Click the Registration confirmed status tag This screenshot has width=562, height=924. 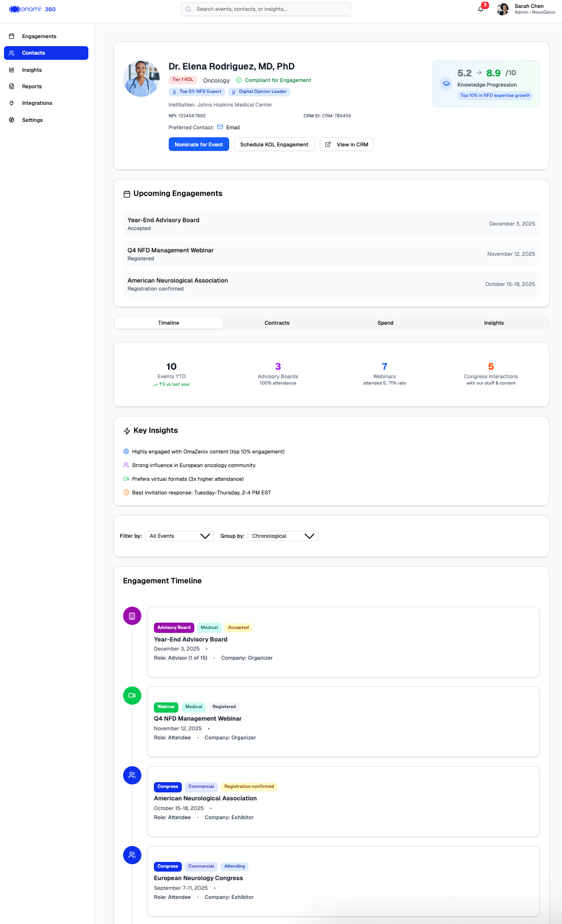[x=249, y=787]
